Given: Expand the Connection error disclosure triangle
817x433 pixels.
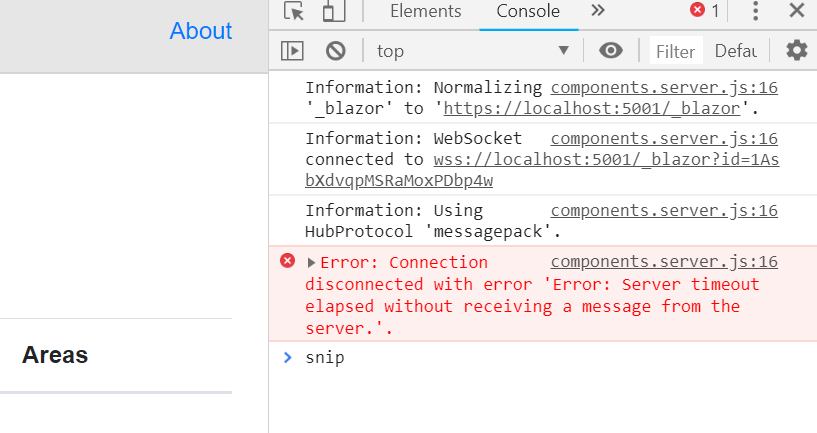Looking at the screenshot, I should point(311,263).
